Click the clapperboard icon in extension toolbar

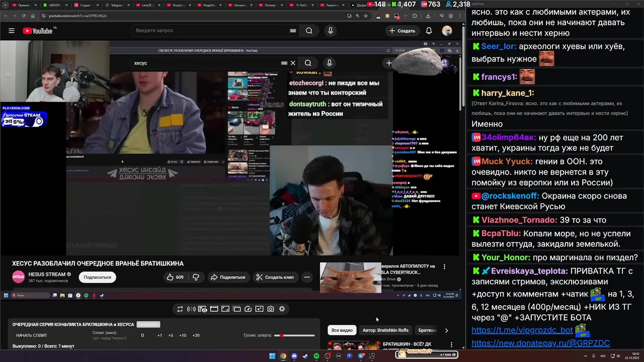click(214, 309)
